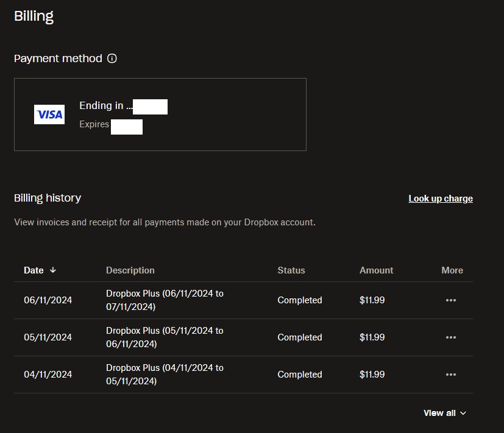Click the Status column header

coord(291,270)
